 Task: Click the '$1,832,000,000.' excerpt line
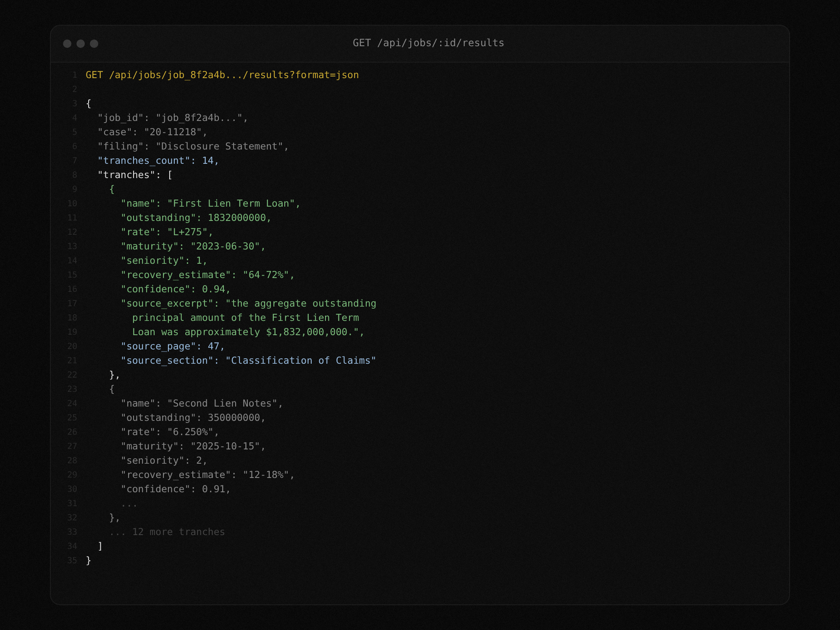point(248,332)
